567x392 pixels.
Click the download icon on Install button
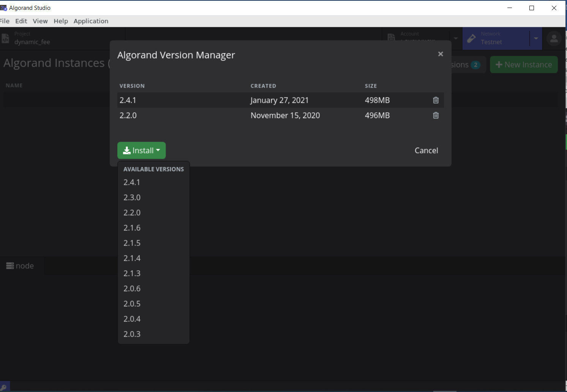click(126, 150)
